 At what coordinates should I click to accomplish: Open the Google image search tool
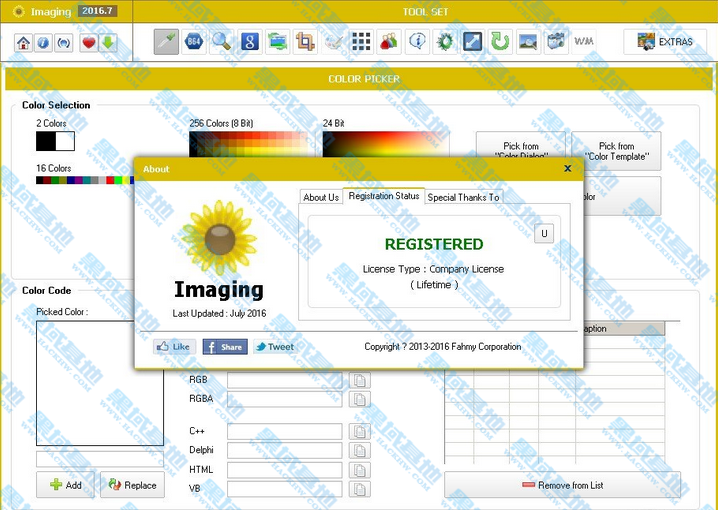tap(250, 42)
